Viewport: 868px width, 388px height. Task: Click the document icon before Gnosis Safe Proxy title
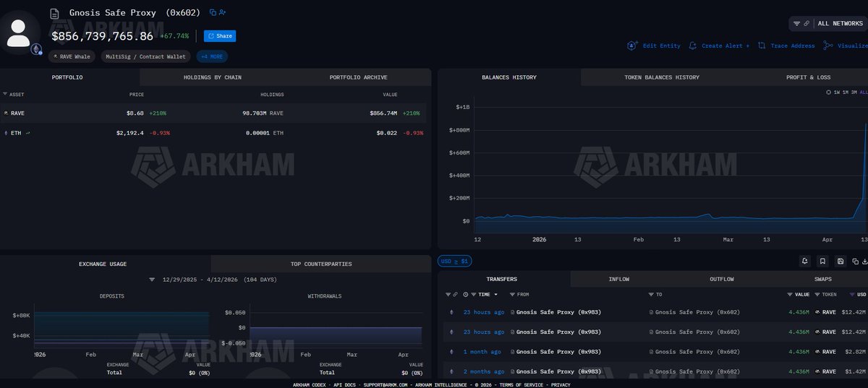54,13
